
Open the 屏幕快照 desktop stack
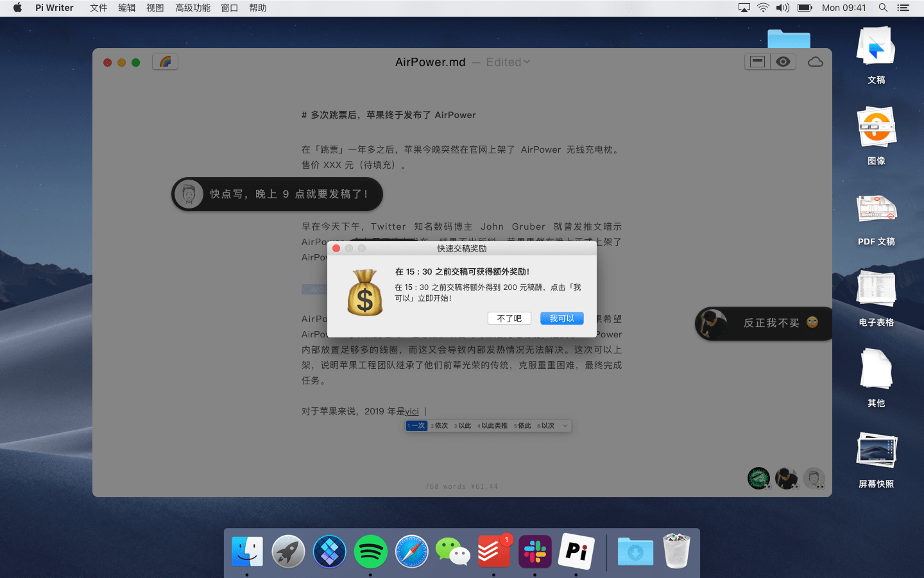click(x=876, y=460)
